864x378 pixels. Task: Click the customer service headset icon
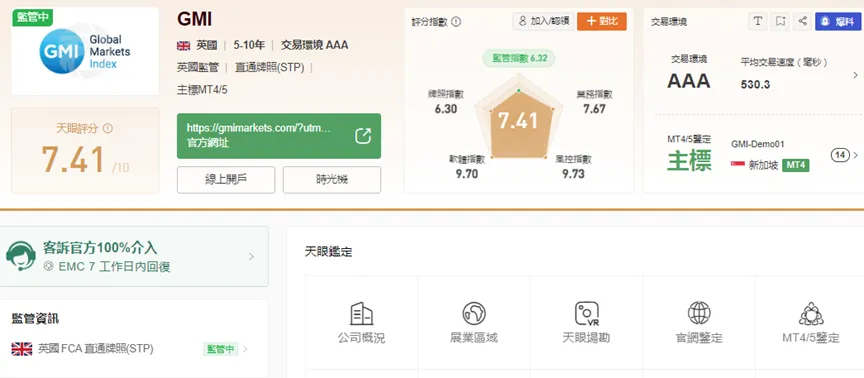coord(21,256)
